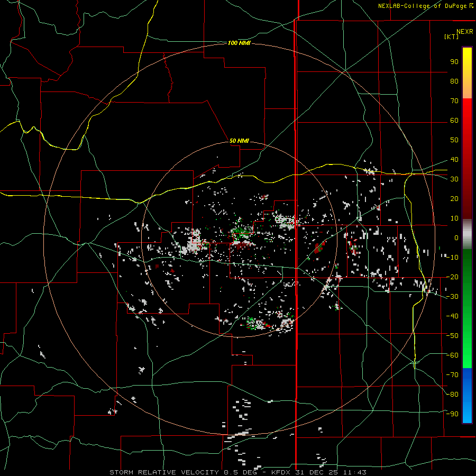Click the 50 value on the velocity scale
The image size is (476, 476).
[454, 140]
